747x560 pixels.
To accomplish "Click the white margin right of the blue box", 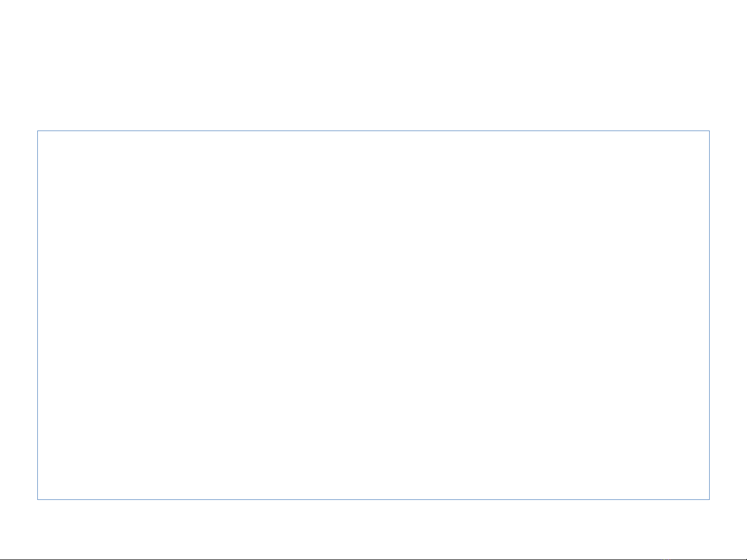I will coord(728,315).
